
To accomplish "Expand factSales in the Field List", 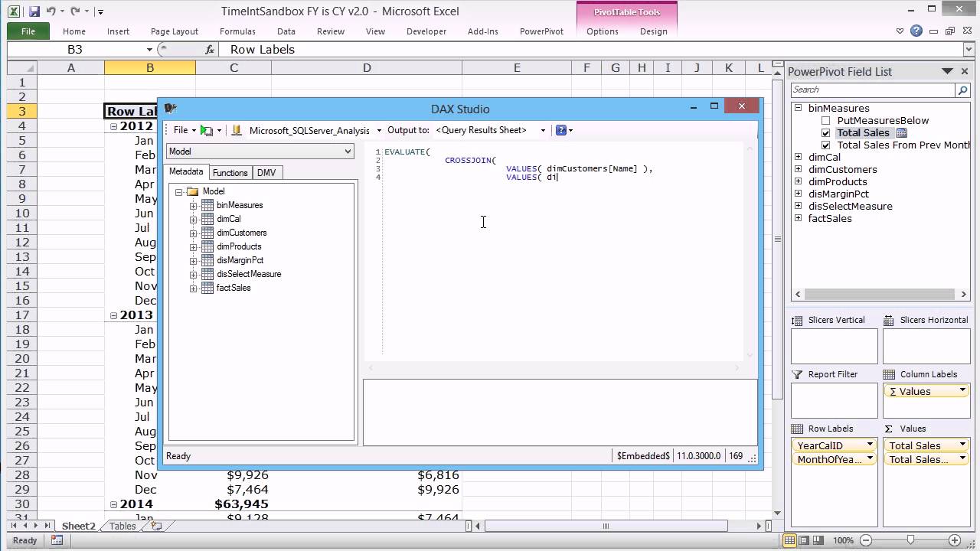I will [x=799, y=218].
